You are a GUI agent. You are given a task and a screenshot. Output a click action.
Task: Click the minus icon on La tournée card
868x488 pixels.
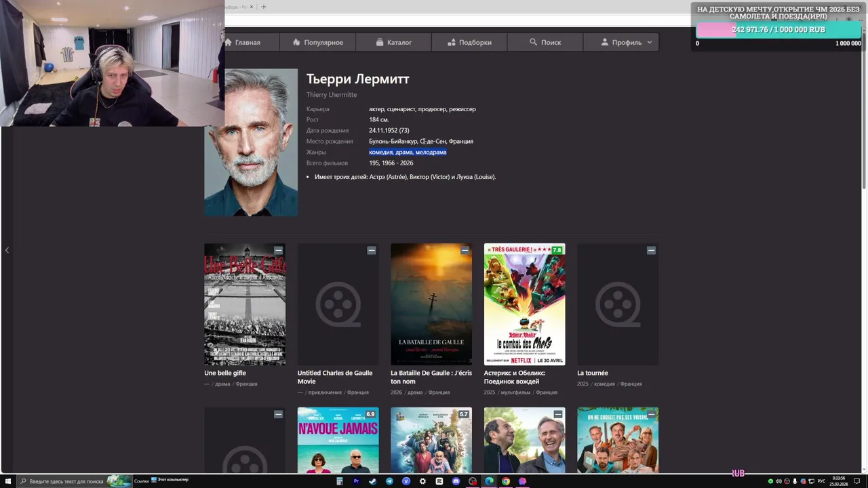pyautogui.click(x=651, y=250)
